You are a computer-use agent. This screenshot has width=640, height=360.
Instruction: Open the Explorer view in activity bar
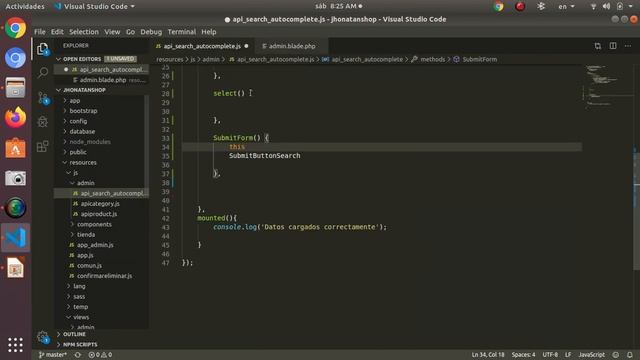[x=43, y=49]
